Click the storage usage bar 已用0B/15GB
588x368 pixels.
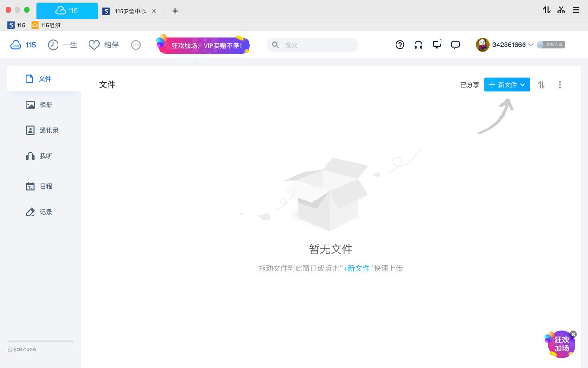(x=40, y=342)
